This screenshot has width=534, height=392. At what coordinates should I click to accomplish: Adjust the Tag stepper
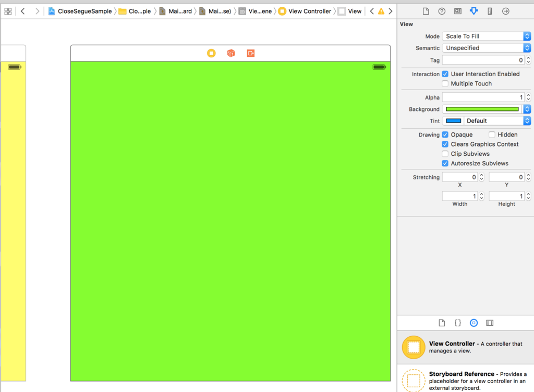coord(528,60)
